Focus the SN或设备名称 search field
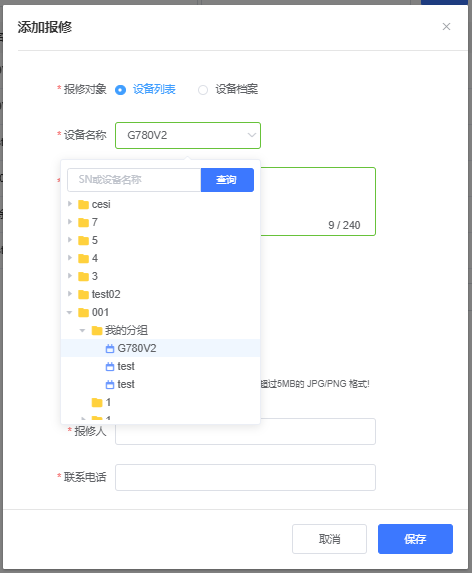472x573 pixels. tap(134, 180)
